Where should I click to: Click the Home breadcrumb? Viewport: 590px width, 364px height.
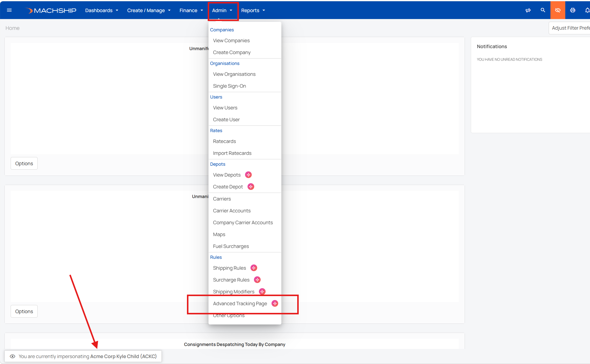(12, 28)
